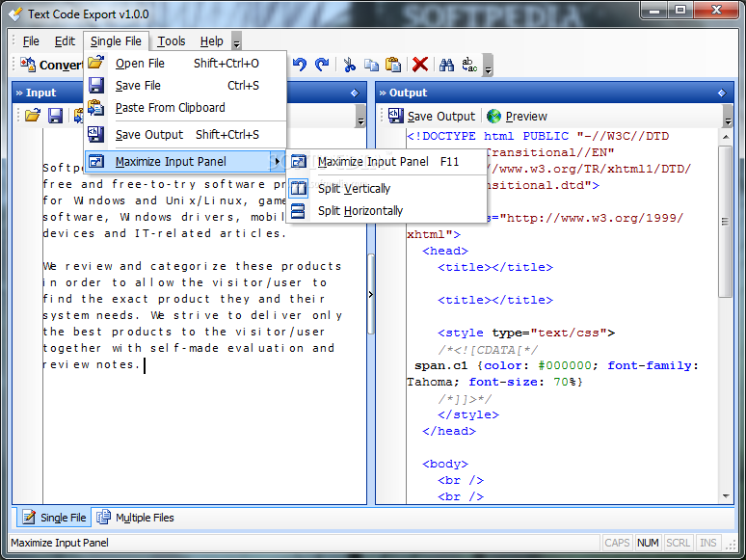Click the Open File folder icon in menu
This screenshot has height=560, width=746.
95,63
